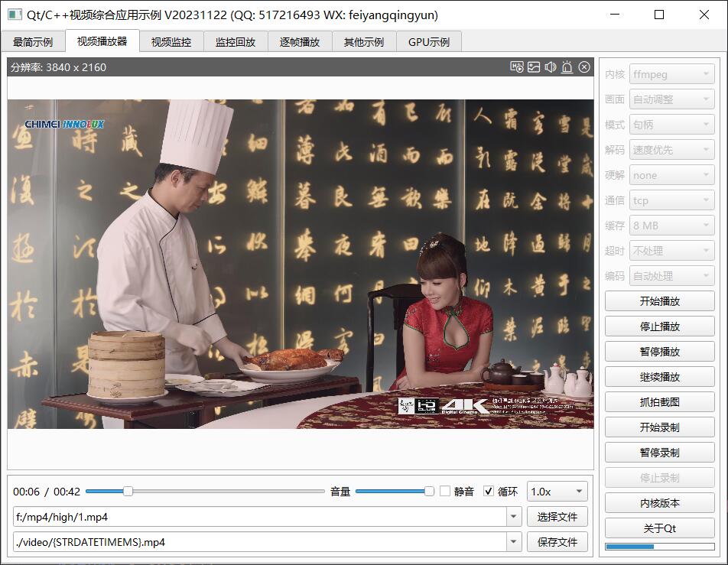This screenshot has width=728, height=565.
Task: Click the record video icon in video header
Action: tap(517, 67)
